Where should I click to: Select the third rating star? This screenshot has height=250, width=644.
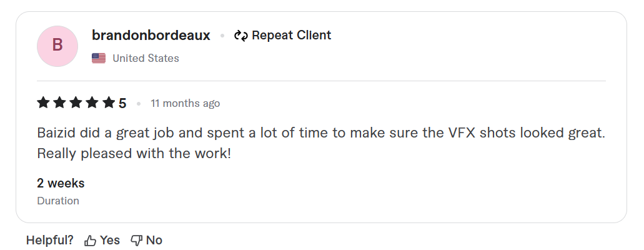[76, 102]
